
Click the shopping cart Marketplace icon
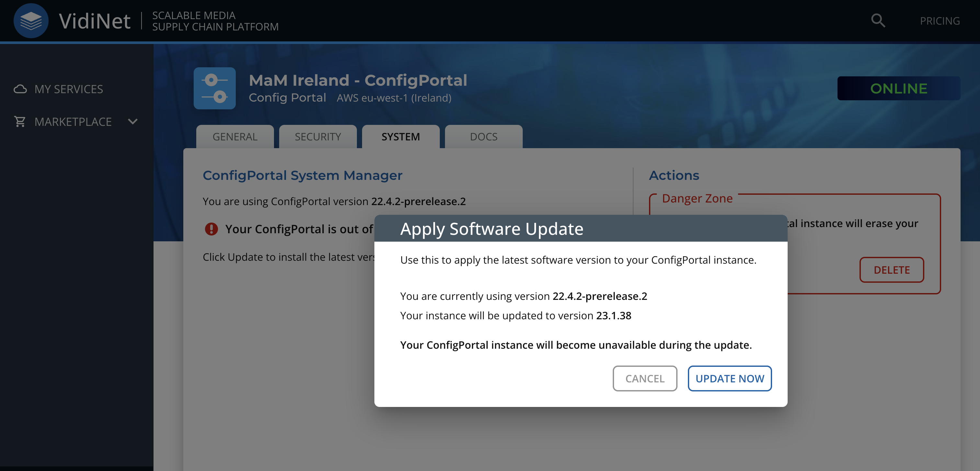tap(20, 122)
